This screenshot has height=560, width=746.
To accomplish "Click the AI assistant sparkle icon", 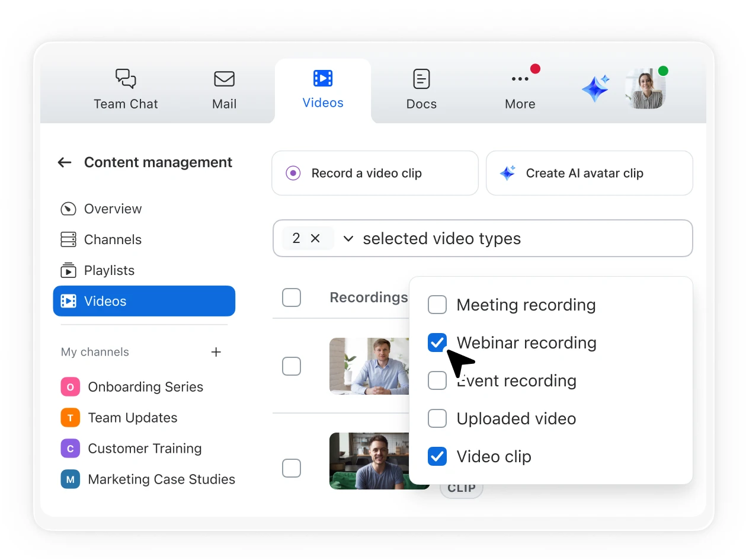I will coord(595,88).
